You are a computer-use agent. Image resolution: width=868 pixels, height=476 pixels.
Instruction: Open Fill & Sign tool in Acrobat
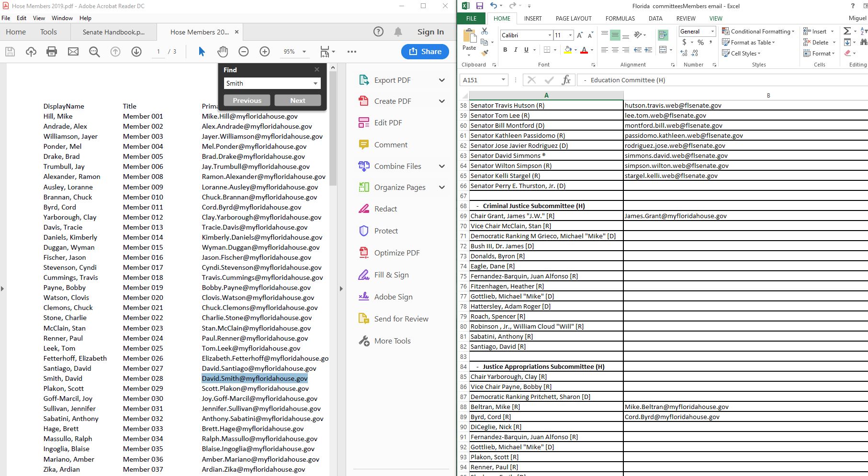[383, 275]
